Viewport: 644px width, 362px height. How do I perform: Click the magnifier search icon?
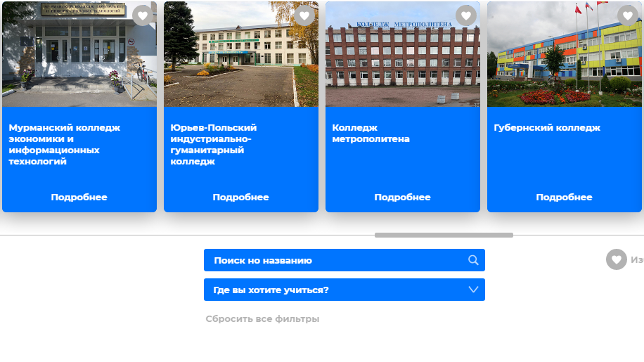coord(473,260)
